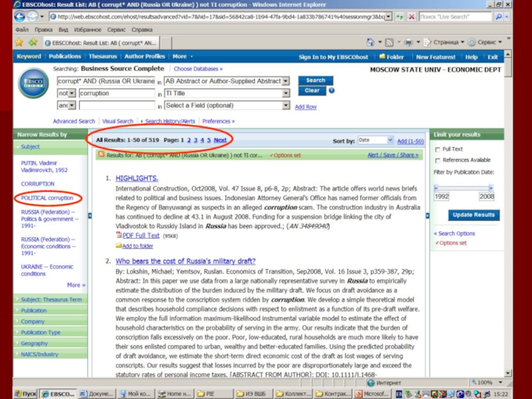Click the POLITICAL corruption subject link

click(47, 198)
